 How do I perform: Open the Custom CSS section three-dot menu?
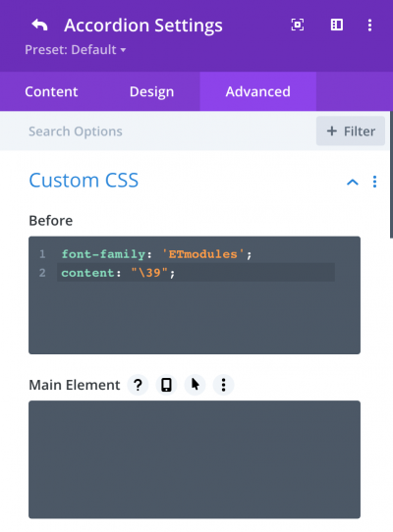tap(374, 182)
